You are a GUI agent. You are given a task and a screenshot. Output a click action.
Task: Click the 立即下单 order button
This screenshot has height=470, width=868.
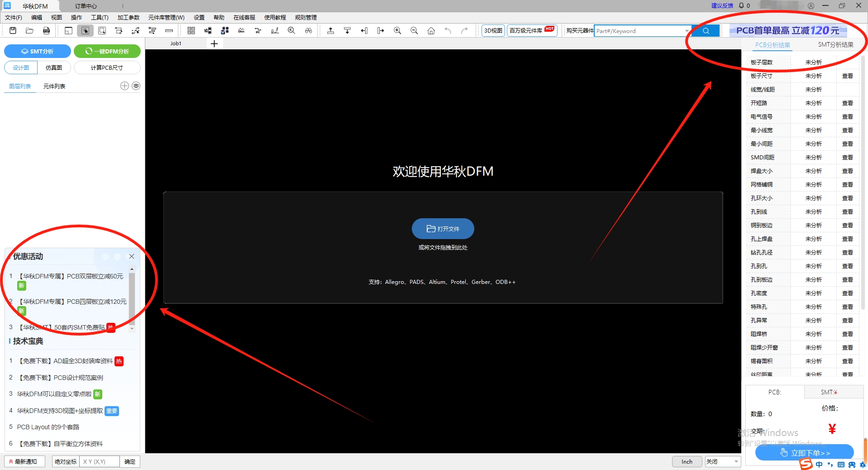[805, 453]
